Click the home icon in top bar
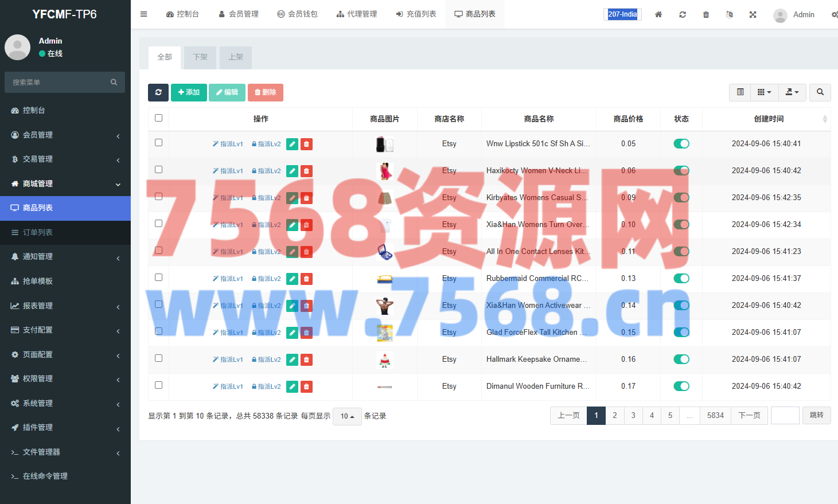Screen dimensions: 838x504 658,14
